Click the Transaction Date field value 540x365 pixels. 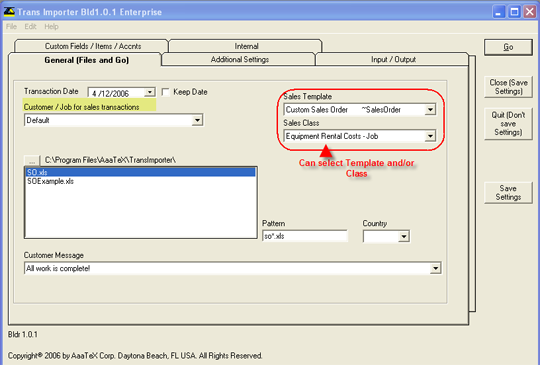[110, 93]
